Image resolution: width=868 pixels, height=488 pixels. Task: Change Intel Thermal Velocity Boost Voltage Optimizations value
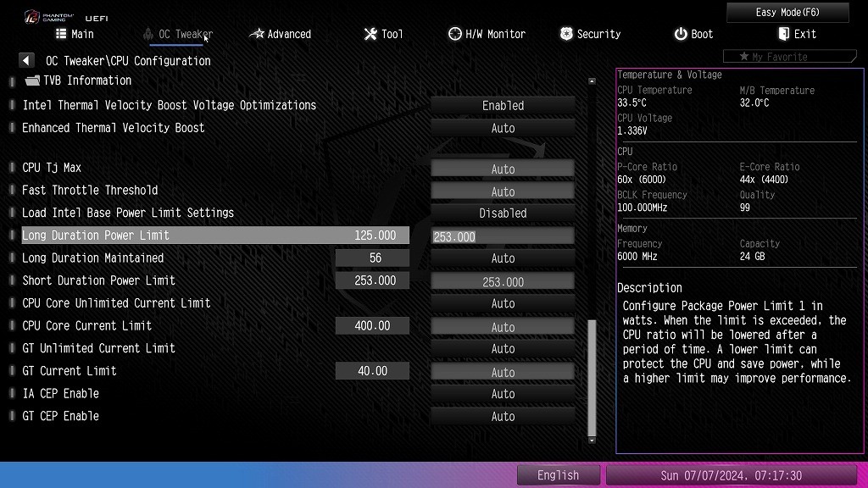(503, 106)
